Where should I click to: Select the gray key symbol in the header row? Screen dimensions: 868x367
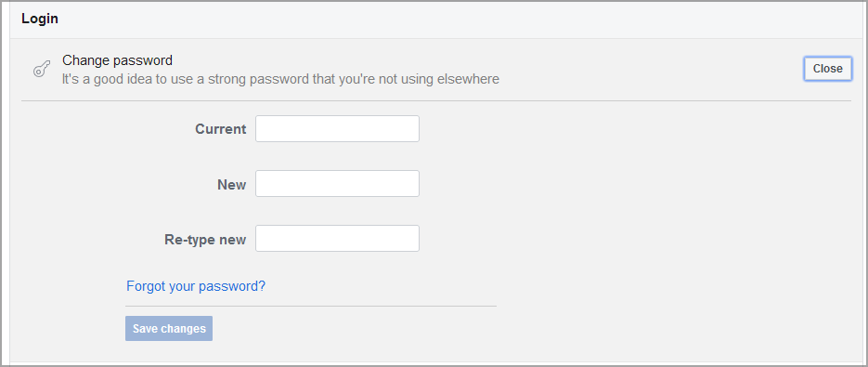[42, 69]
